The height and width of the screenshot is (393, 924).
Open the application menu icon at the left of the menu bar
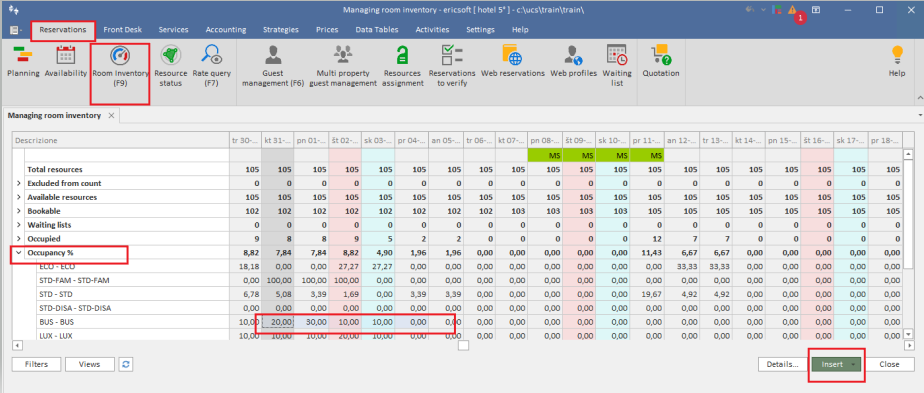pyautogui.click(x=15, y=30)
